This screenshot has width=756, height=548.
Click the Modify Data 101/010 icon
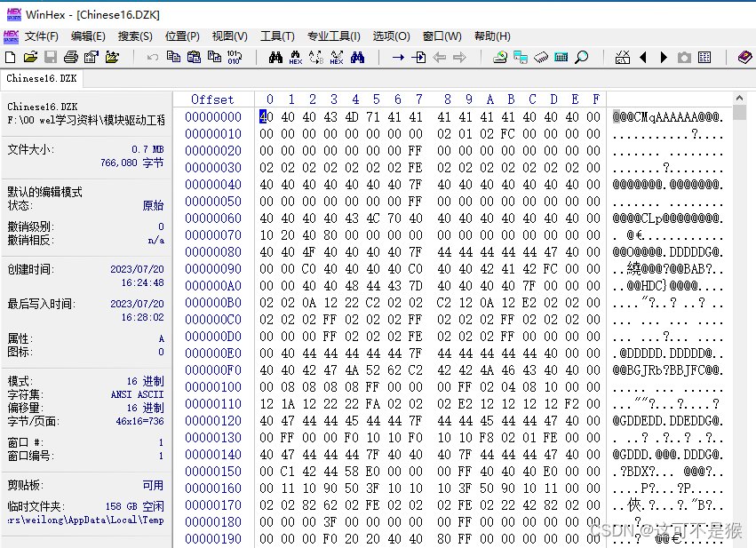[x=235, y=58]
